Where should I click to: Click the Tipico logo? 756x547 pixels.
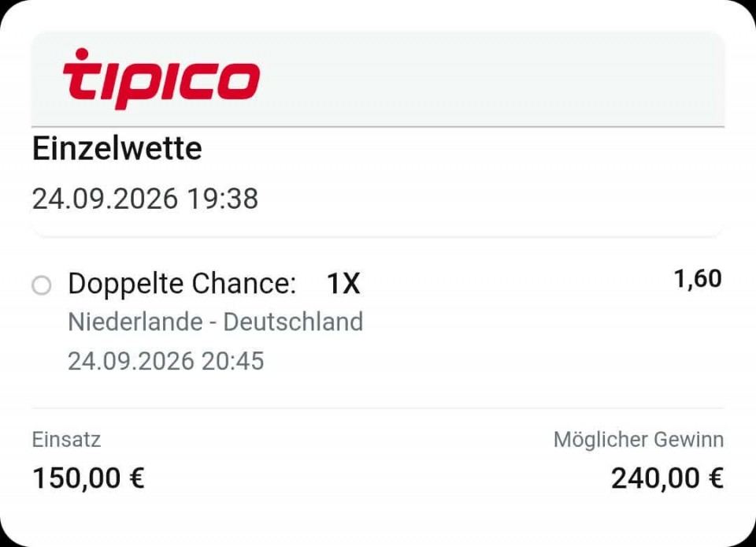pos(161,79)
